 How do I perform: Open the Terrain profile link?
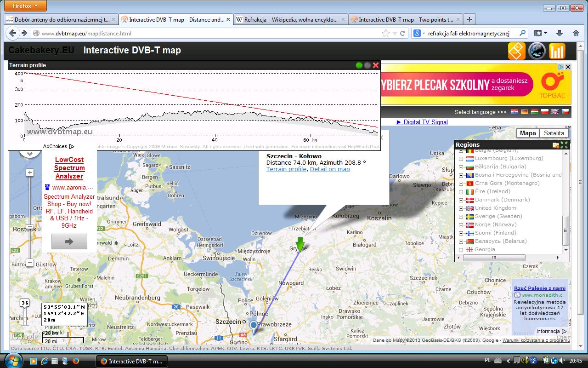[286, 169]
